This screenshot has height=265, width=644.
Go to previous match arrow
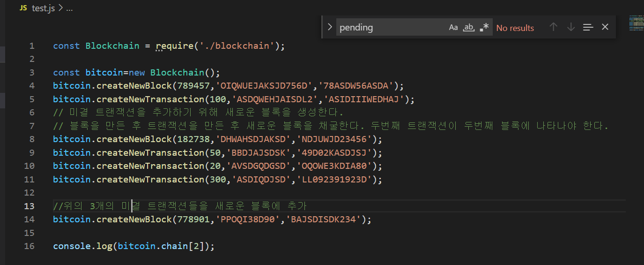(553, 27)
